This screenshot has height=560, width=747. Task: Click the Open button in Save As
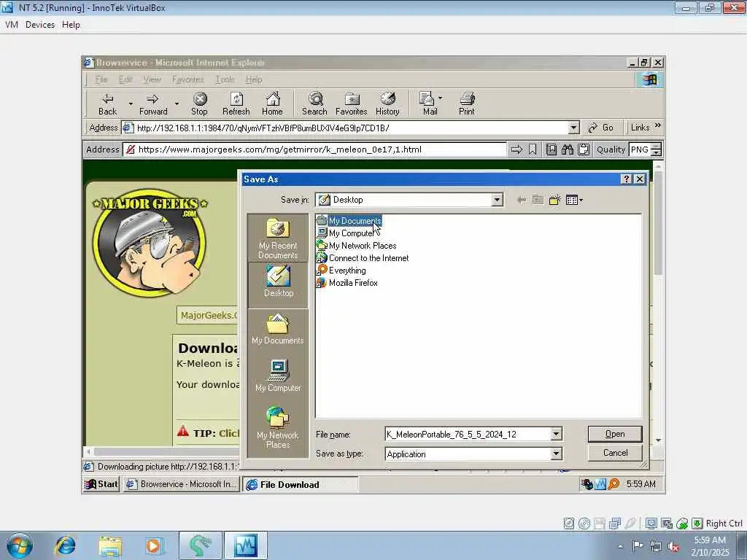[x=615, y=434]
